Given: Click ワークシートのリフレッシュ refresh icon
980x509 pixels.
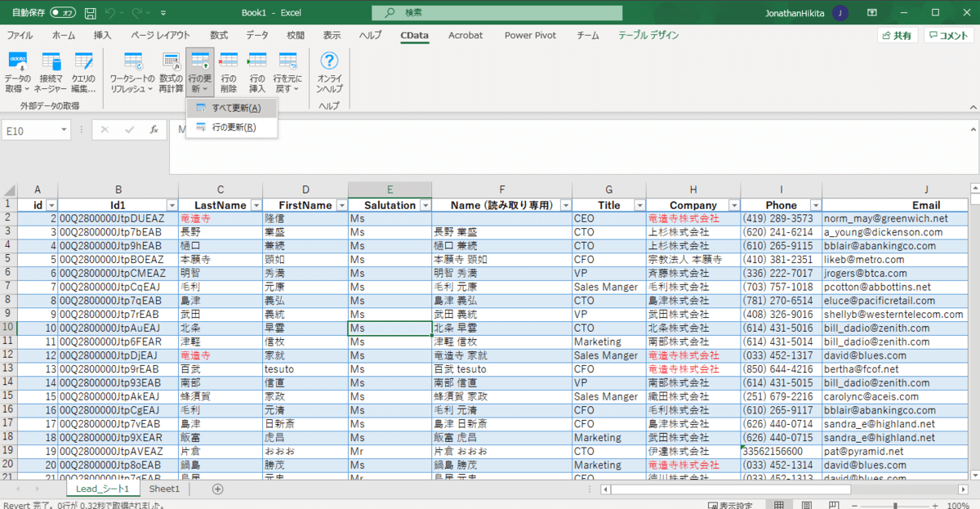Looking at the screenshot, I should 132,62.
